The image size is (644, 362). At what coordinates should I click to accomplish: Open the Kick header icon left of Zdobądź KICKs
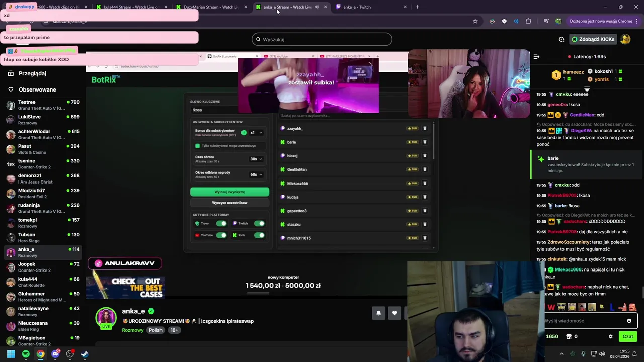[561, 39]
